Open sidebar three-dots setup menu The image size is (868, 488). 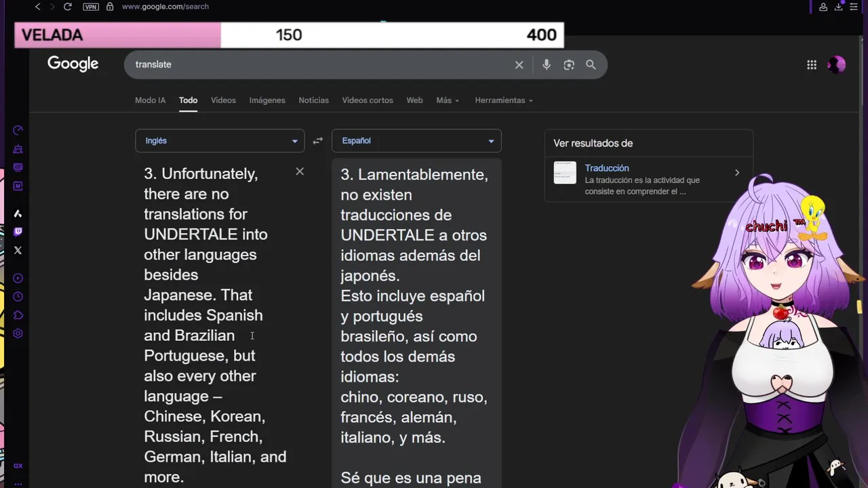tap(18, 483)
